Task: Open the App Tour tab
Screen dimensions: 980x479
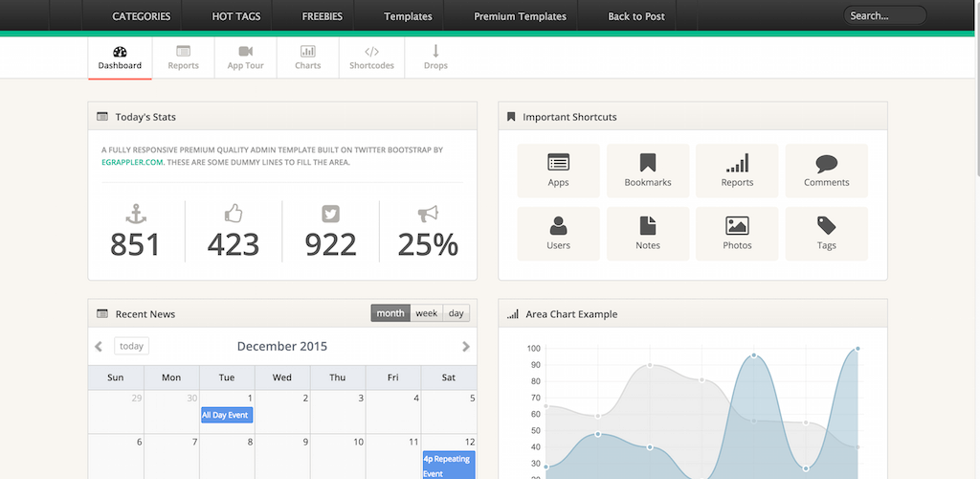Action: 246,58
